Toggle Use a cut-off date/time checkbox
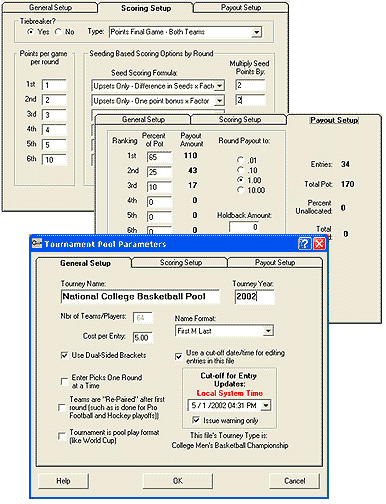 point(179,356)
